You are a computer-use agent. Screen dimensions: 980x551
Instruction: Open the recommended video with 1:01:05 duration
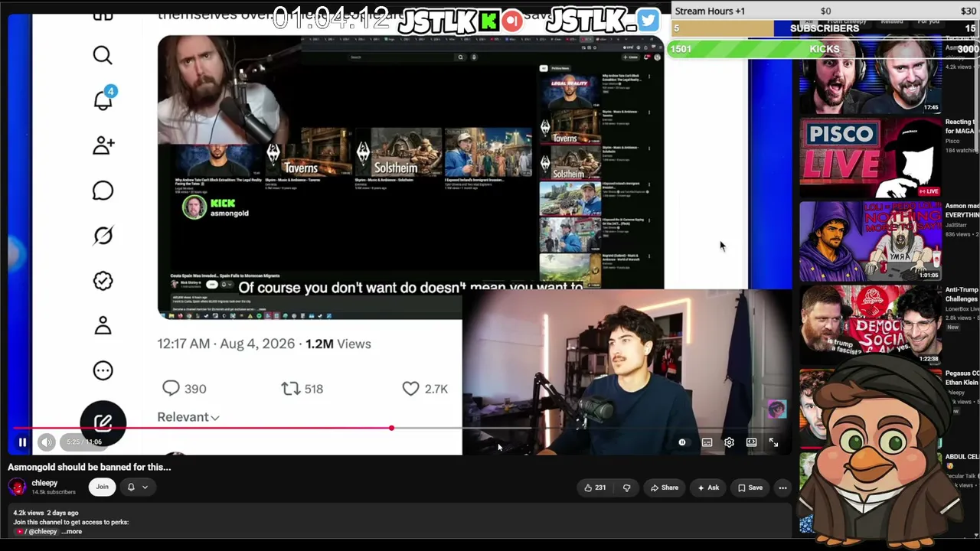(x=871, y=241)
